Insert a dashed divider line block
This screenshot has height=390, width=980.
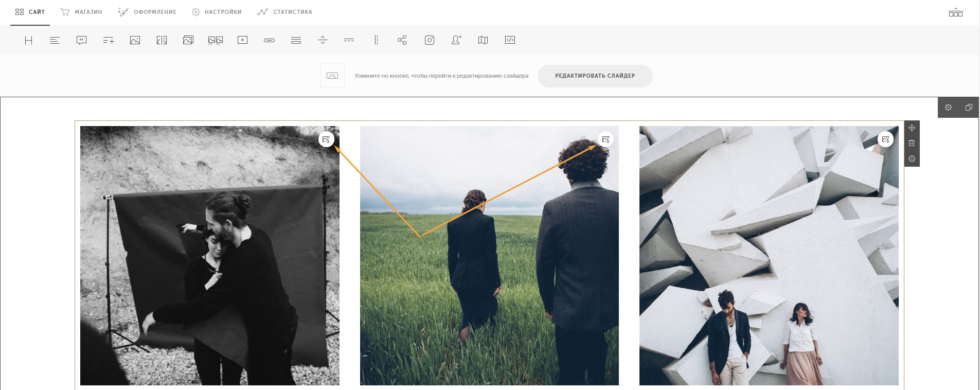tap(349, 40)
